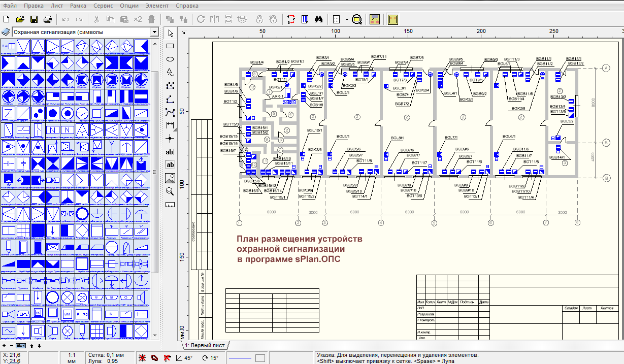The height and width of the screenshot is (364, 624).
Task: Toggle the 45° angle snap setting
Action: (x=184, y=358)
